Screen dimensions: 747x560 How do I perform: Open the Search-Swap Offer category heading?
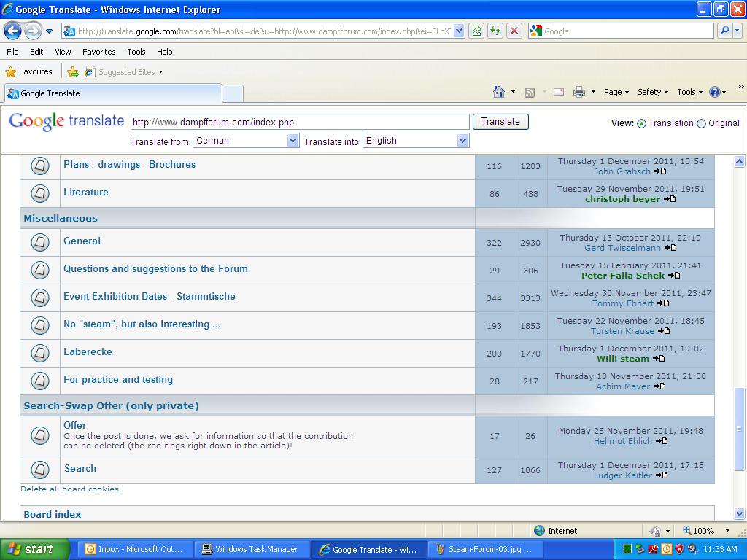pyautogui.click(x=111, y=405)
